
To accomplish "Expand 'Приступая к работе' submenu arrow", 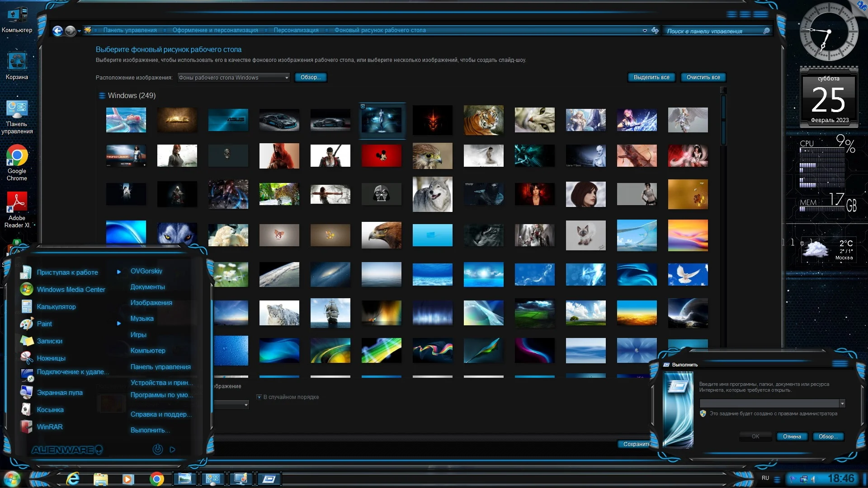I will click(119, 272).
